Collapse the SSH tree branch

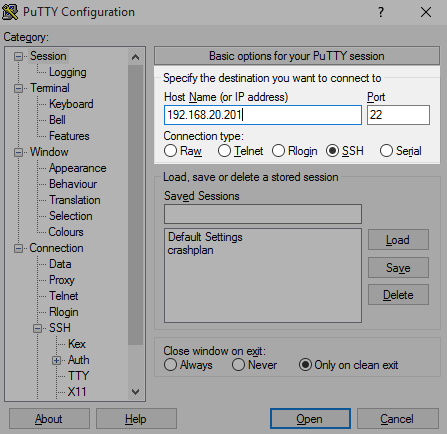(x=37, y=328)
